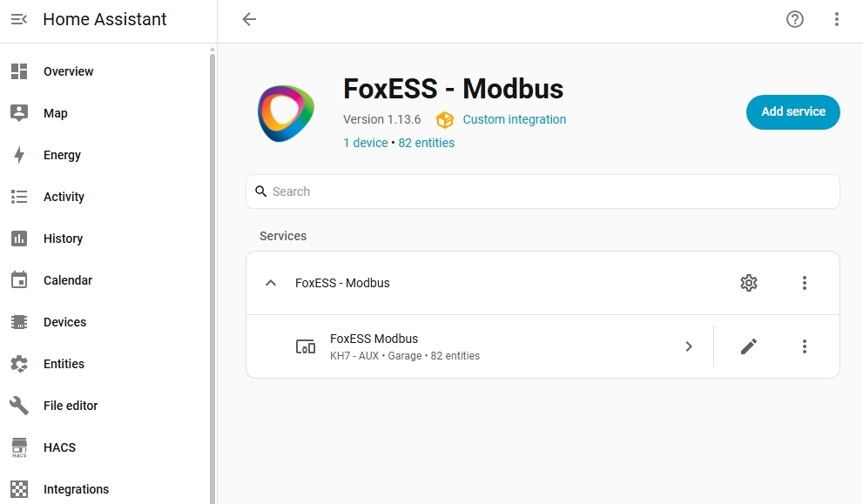Click the History chart icon
The image size is (863, 504).
pyautogui.click(x=19, y=239)
